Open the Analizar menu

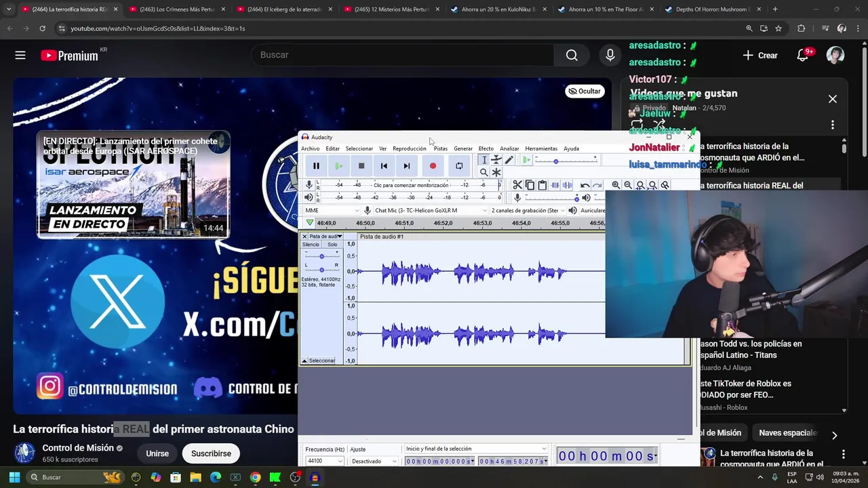[509, 148]
